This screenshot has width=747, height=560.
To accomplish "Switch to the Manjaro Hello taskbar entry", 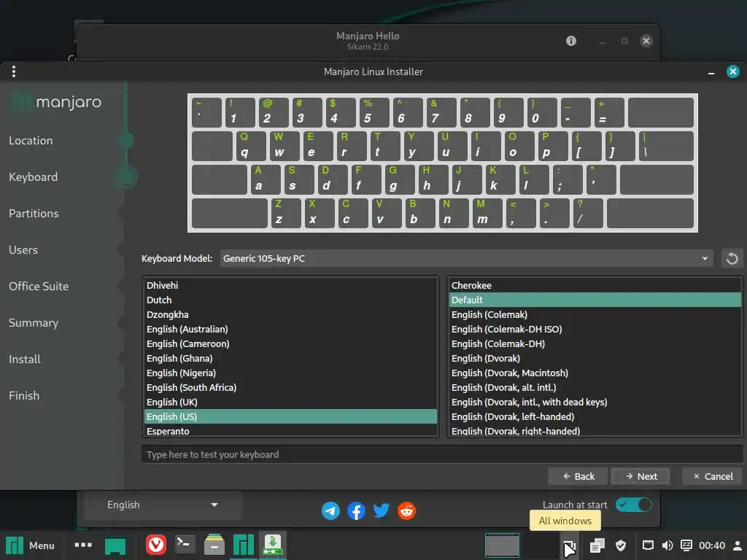I will point(244,545).
